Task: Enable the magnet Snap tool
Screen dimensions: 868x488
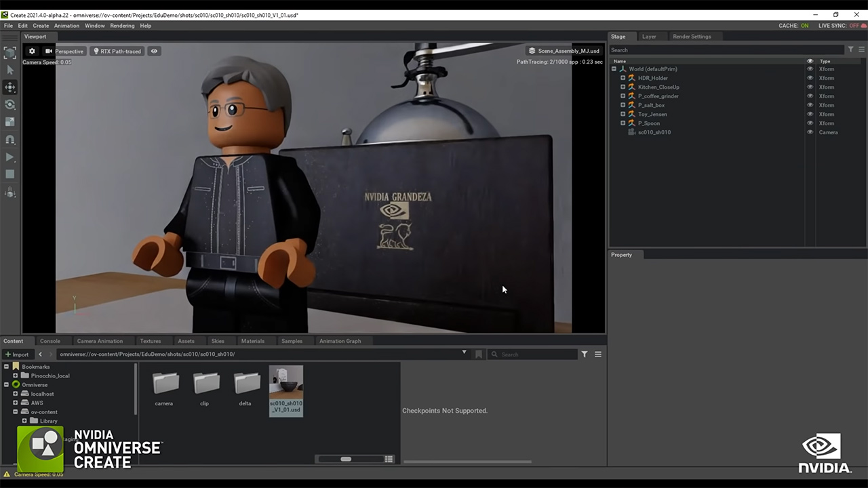Action: pyautogui.click(x=10, y=140)
